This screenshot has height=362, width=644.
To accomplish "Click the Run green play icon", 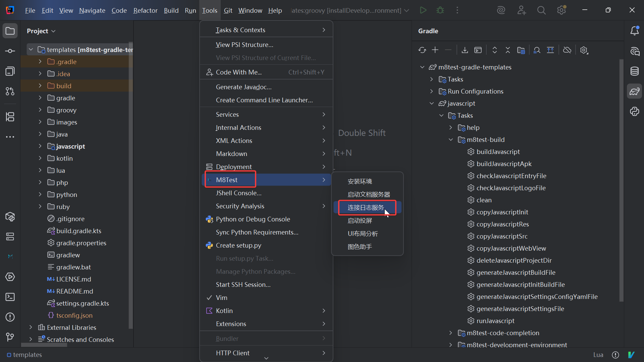I will 423,10.
